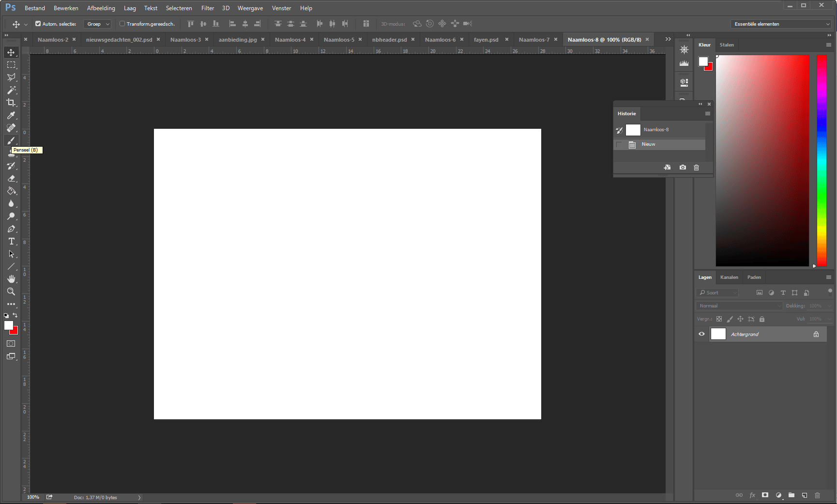This screenshot has height=504, width=837.
Task: Switch to the fayen.psd document tab
Action: pyautogui.click(x=486, y=39)
